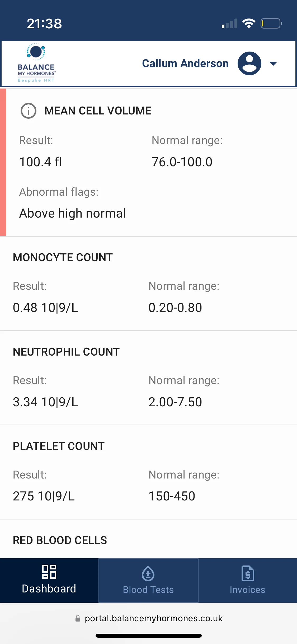The image size is (297, 644).
Task: Select the Neutrophil Count result entry
Action: coord(148,378)
